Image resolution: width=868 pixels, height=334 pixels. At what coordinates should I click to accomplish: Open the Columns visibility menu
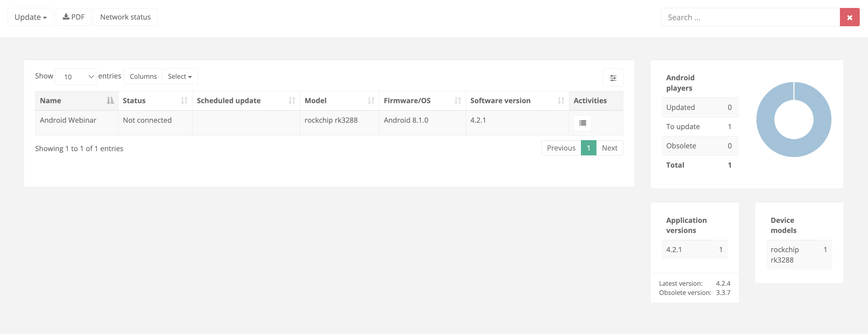click(x=143, y=76)
